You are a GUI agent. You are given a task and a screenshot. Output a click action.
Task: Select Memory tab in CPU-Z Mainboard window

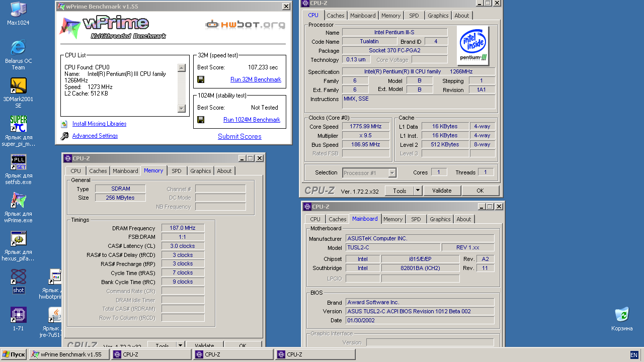coord(393,219)
